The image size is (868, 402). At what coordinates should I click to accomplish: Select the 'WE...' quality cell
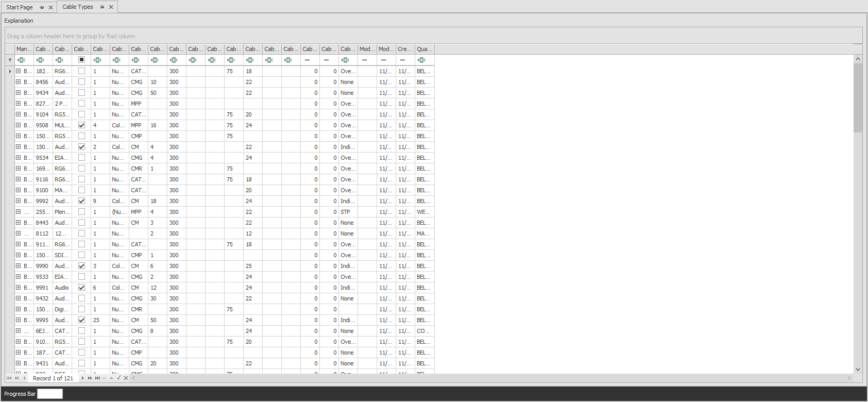pyautogui.click(x=424, y=212)
